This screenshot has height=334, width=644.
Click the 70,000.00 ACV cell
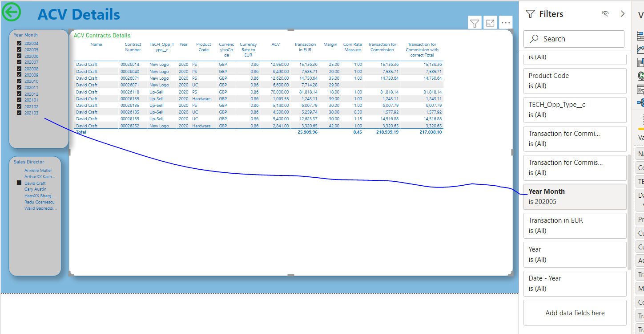279,92
